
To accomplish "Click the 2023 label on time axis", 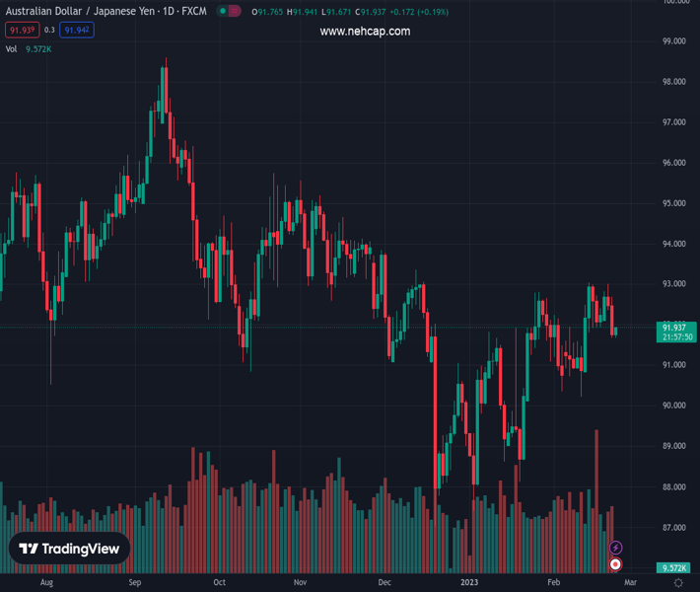I will (465, 583).
